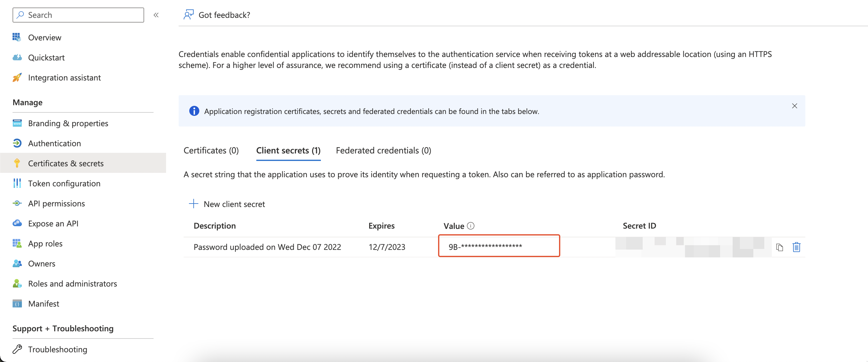This screenshot has width=868, height=362.
Task: Open Token configuration
Action: (64, 183)
